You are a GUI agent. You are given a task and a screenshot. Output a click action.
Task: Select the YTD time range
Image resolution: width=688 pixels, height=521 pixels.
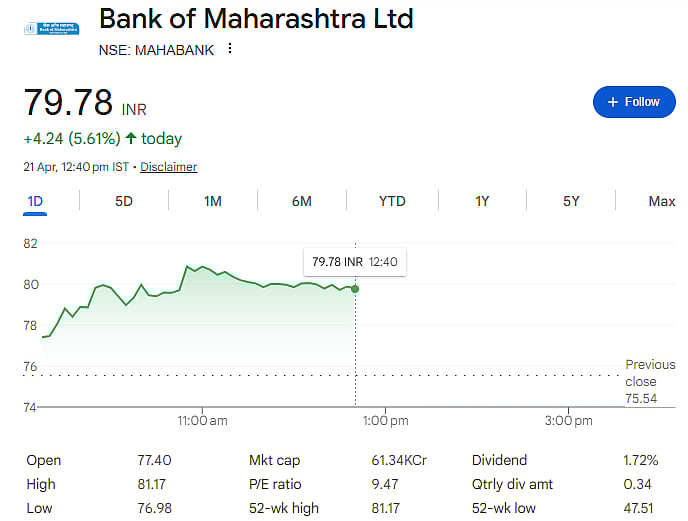point(392,201)
